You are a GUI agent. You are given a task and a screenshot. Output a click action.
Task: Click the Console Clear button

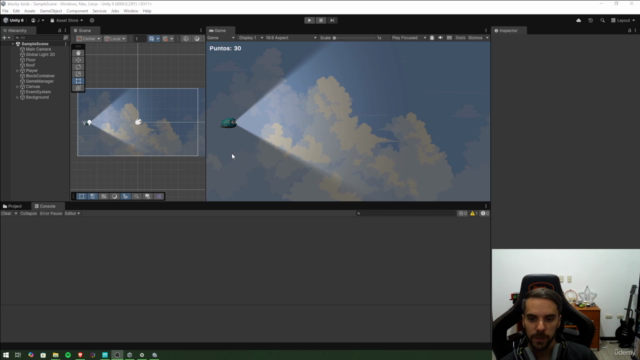coord(7,213)
